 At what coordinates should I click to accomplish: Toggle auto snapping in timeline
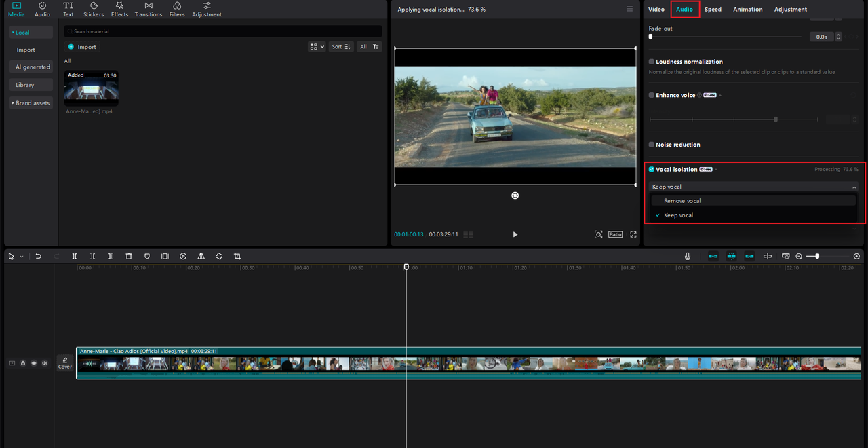[731, 256]
